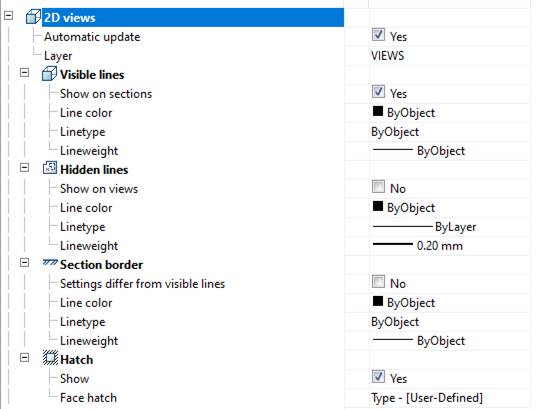Click the Section border icon
The width and height of the screenshot is (536, 409).
click(x=50, y=262)
